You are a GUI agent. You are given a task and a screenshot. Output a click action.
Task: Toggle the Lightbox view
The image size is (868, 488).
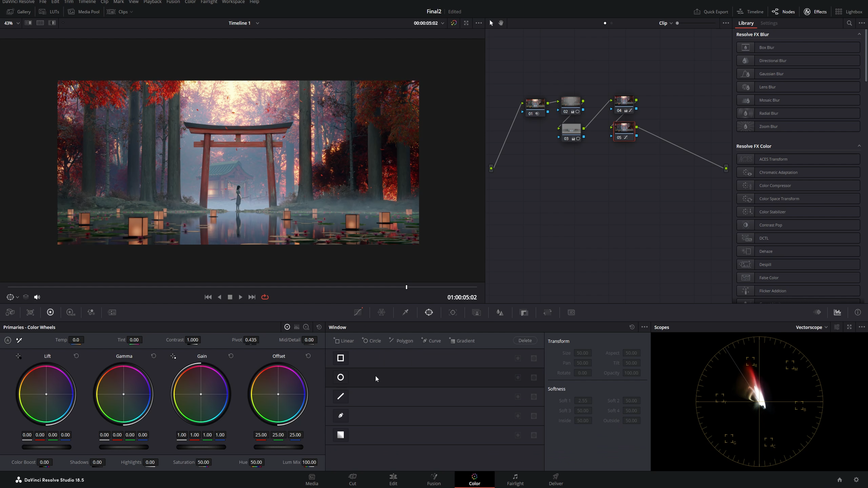(849, 12)
